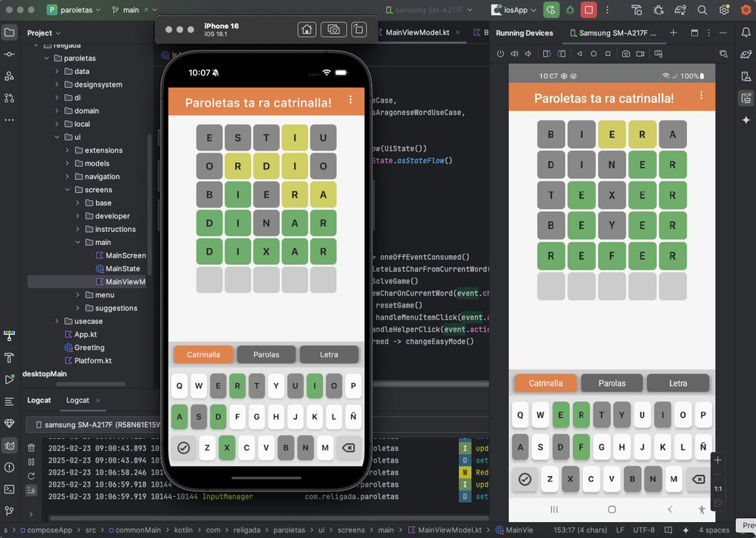Click Volume Up in Running Devices toolbar
This screenshot has width=756, height=538.
point(514,54)
